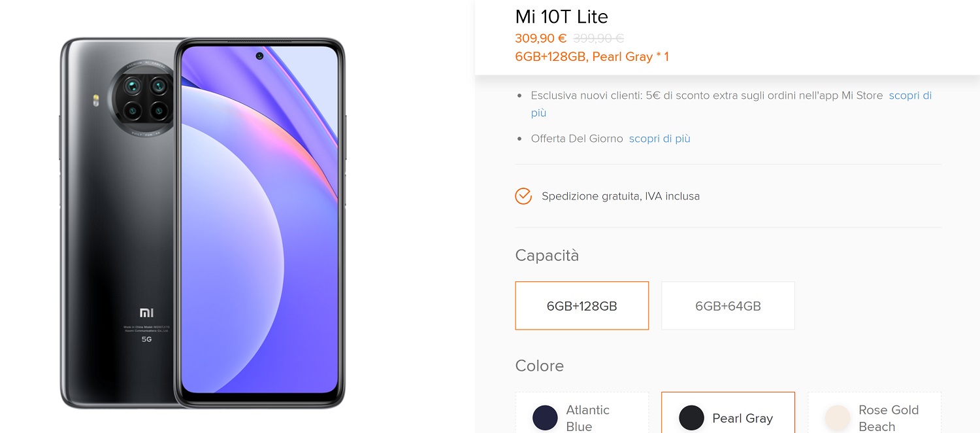Click the Mi 10T Lite product title
The image size is (980, 433).
point(562,16)
